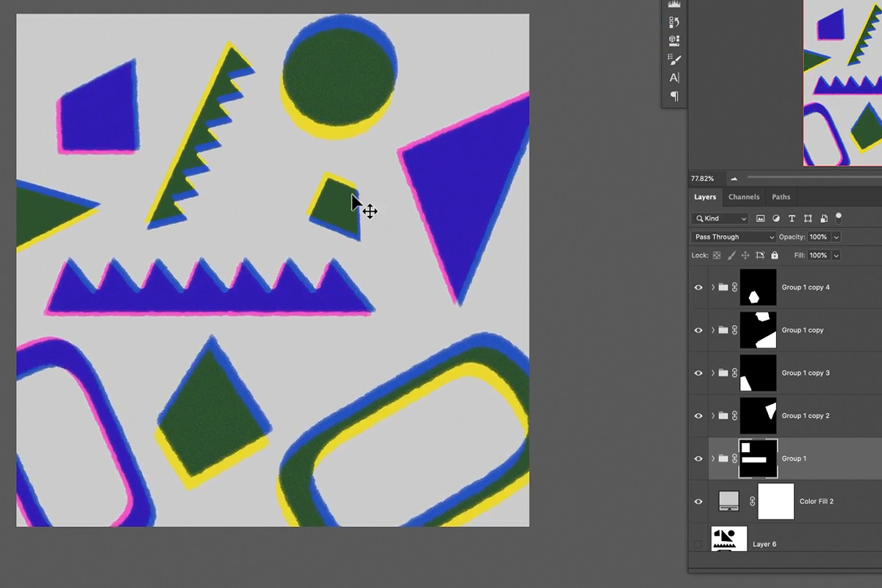Click the smart objects filter icon
Image resolution: width=882 pixels, height=588 pixels.
824,218
